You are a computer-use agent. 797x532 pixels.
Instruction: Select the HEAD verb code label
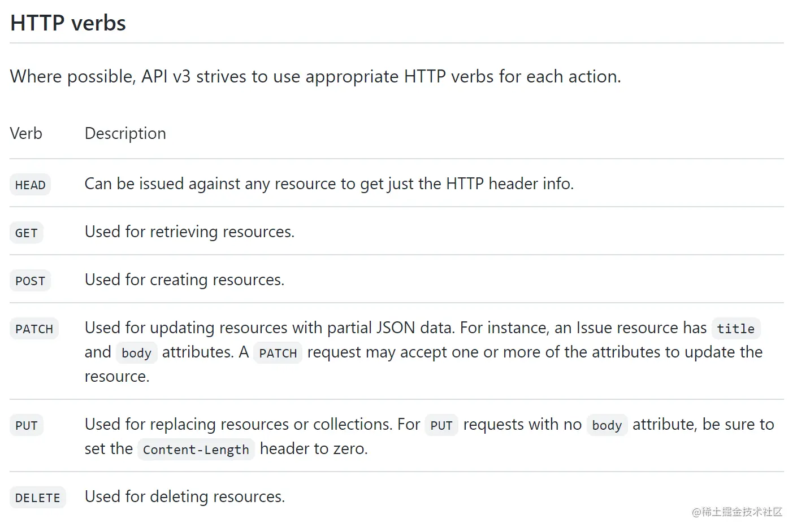click(x=30, y=185)
